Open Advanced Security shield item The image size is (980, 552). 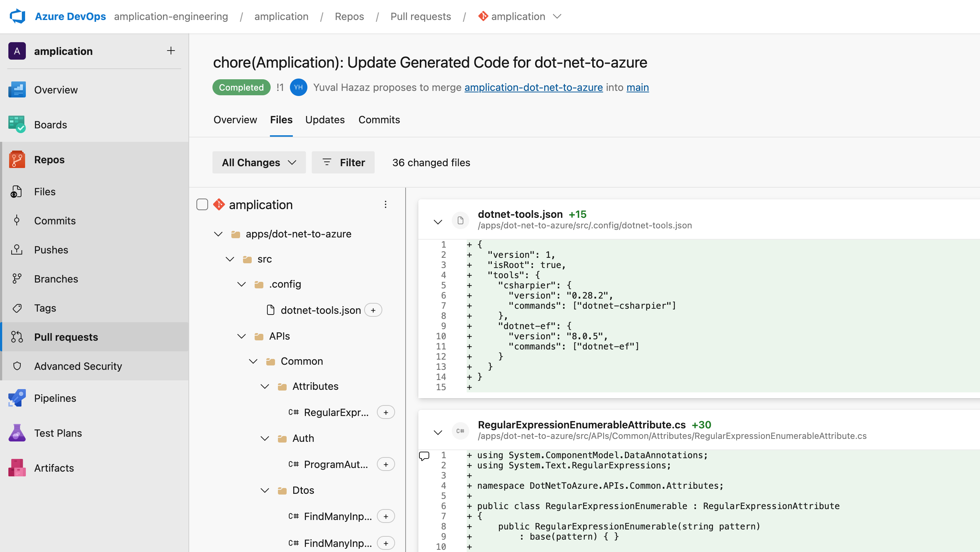click(77, 366)
